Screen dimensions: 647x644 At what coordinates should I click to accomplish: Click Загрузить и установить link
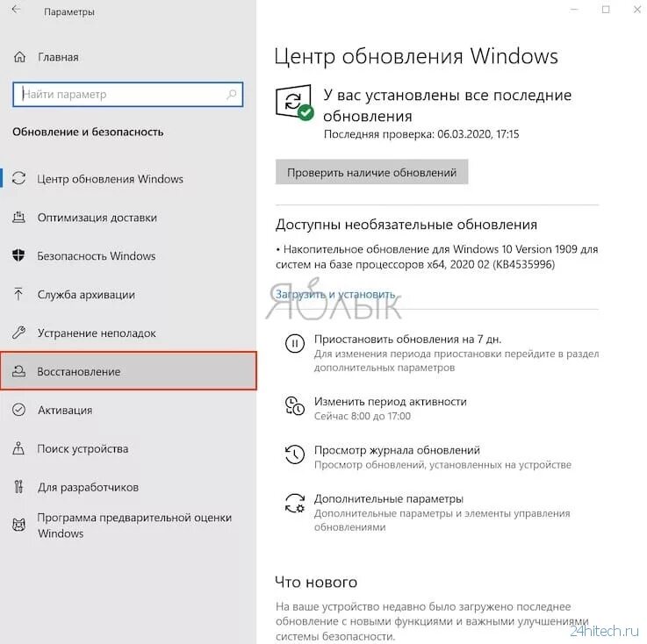point(335,295)
